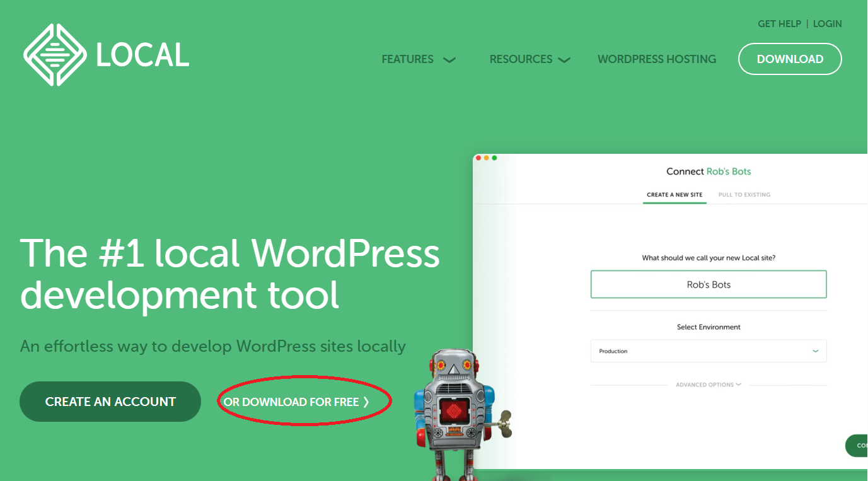Go to WordPress Hosting page
Viewport: 868px width, 481px height.
click(657, 59)
